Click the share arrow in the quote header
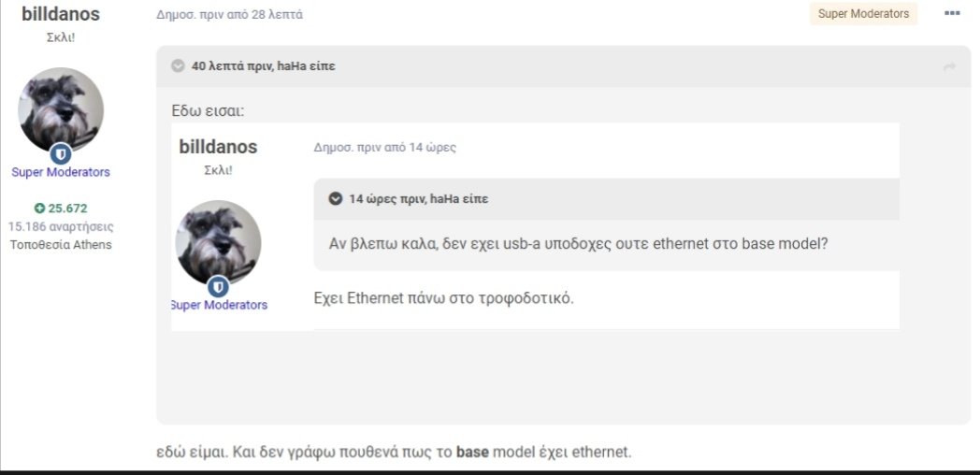 tap(949, 66)
